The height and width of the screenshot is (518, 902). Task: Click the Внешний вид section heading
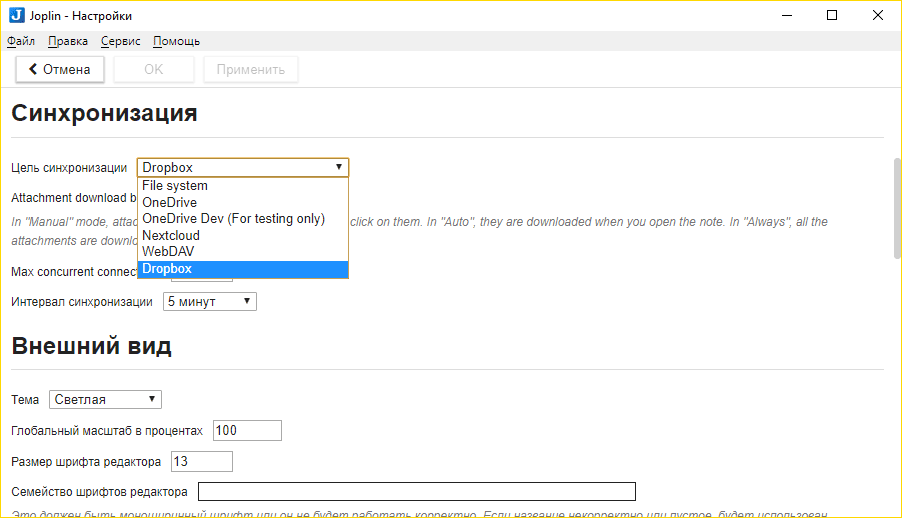pyautogui.click(x=91, y=346)
